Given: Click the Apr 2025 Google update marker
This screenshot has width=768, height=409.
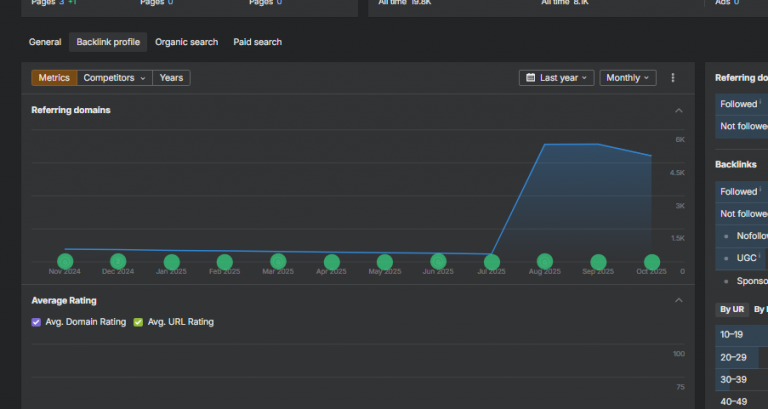Looking at the screenshot, I should [332, 262].
